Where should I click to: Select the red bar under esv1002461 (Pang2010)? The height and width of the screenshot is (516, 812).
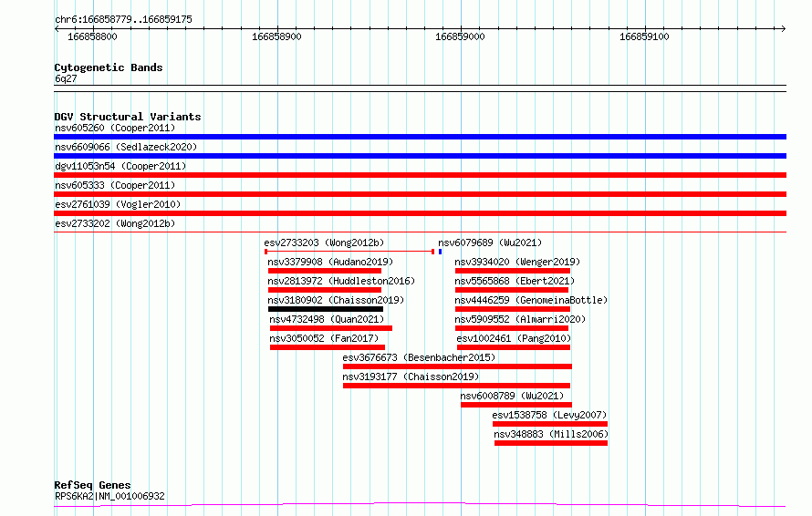coord(514,347)
